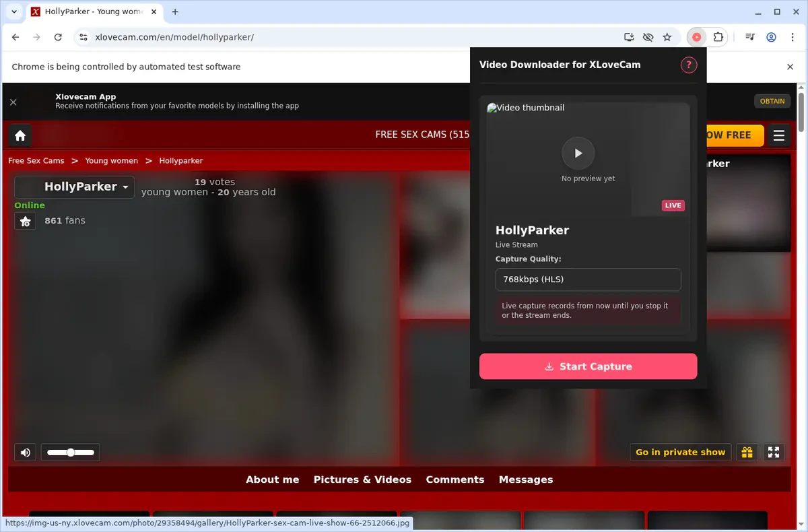
Task: Play the video thumbnail preview
Action: tap(578, 154)
